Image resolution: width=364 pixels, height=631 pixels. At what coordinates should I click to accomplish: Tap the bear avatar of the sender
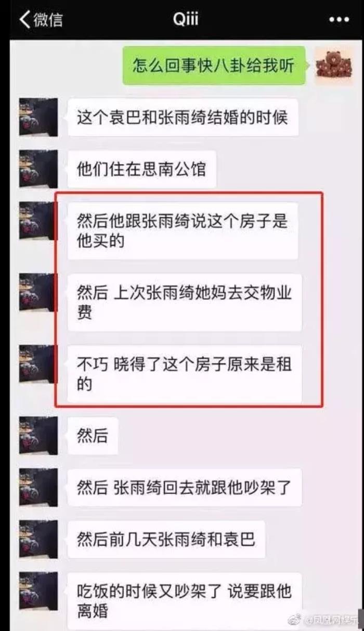[333, 65]
